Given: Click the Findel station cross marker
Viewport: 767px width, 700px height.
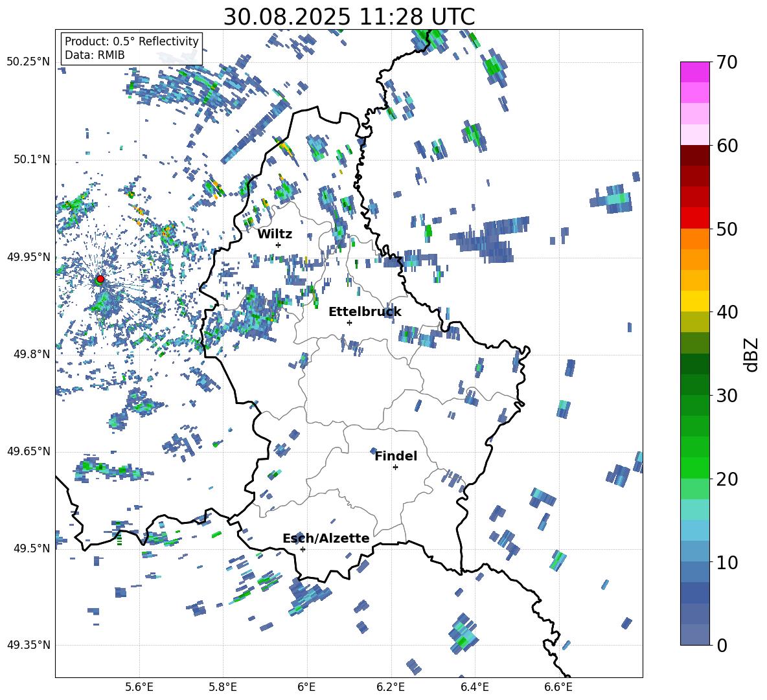Looking at the screenshot, I should 395,468.
